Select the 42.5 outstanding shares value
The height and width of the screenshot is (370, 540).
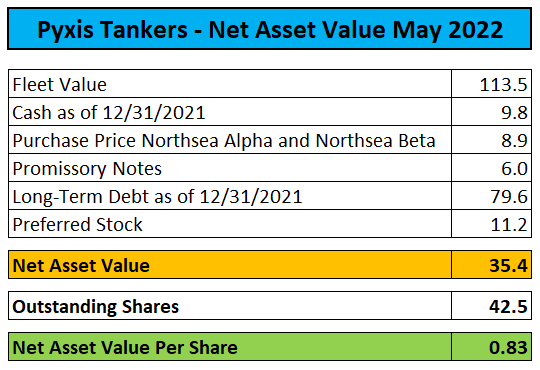[491, 306]
